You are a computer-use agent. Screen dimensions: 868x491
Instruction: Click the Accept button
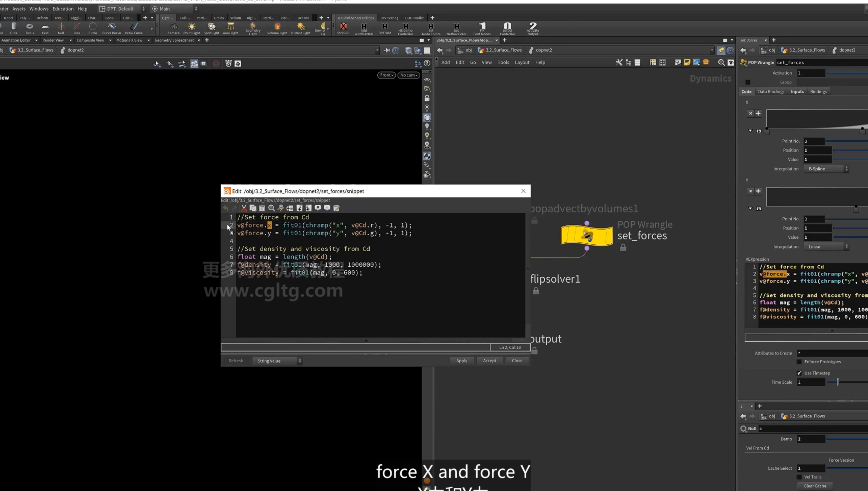coord(489,360)
